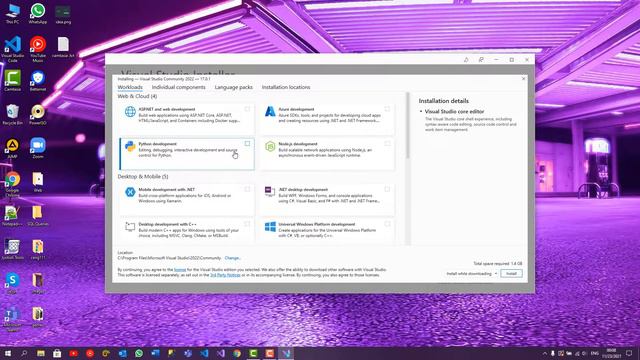Open YouTube Music desktop shortcut
The height and width of the screenshot is (360, 640).
point(38,49)
